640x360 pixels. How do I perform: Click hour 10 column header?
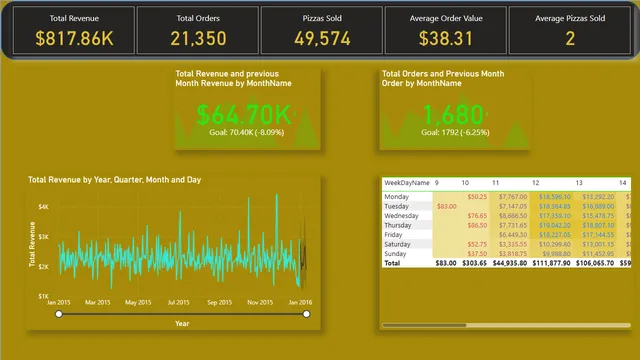pyautogui.click(x=465, y=183)
